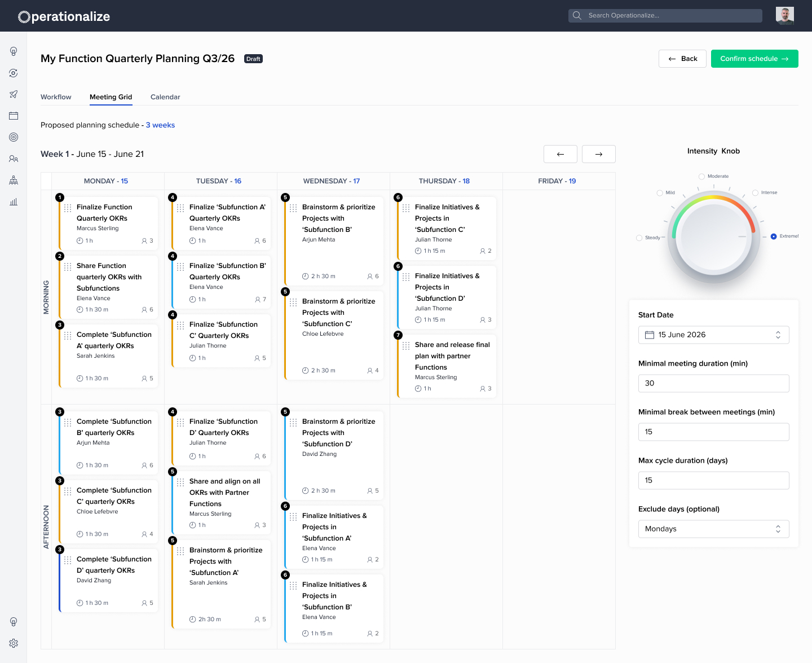The width and height of the screenshot is (812, 663).
Task: Click the search magnifier icon
Action: pos(577,15)
